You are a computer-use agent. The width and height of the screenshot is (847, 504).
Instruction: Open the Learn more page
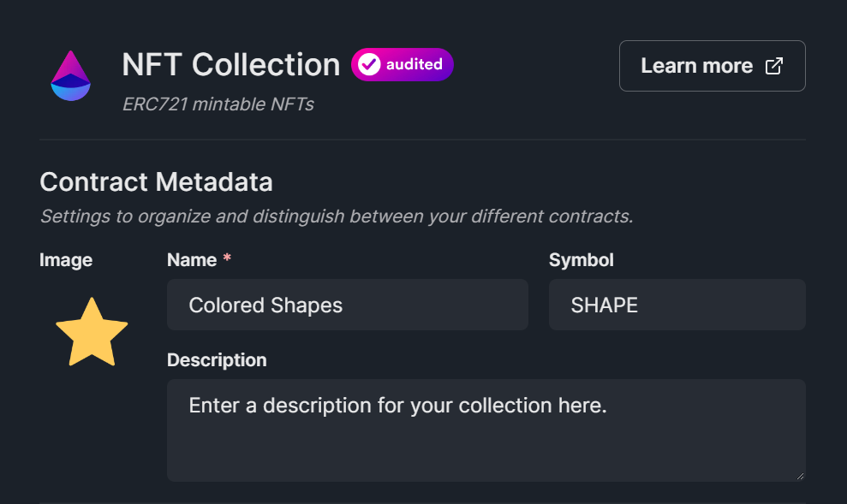(x=712, y=65)
